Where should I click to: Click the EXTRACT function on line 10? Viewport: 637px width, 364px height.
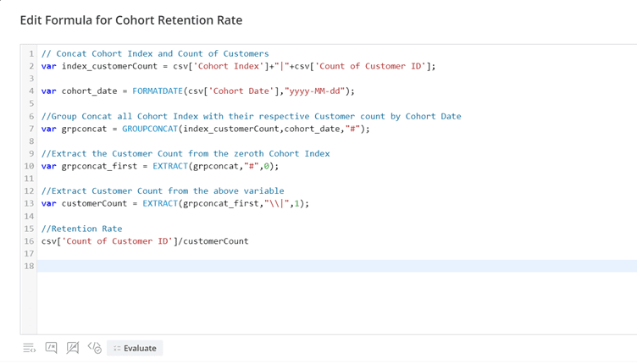point(170,166)
